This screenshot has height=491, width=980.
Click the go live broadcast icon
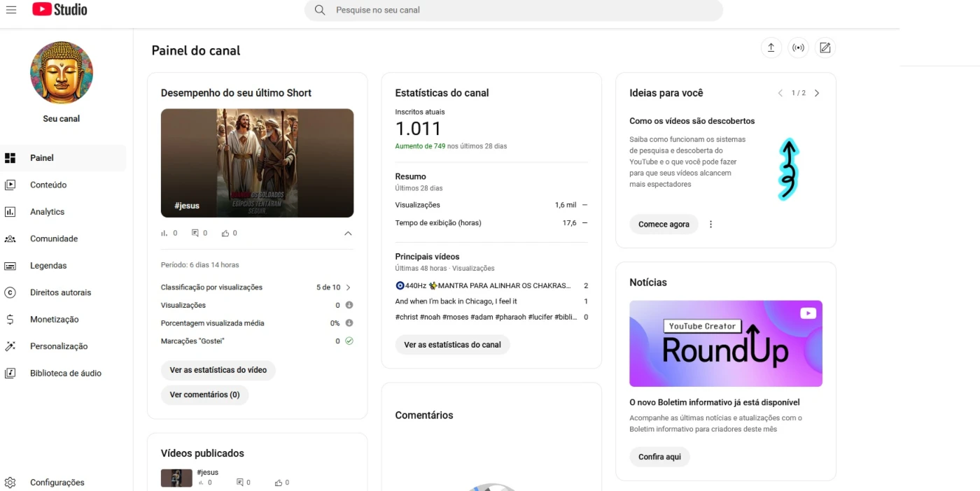click(798, 48)
